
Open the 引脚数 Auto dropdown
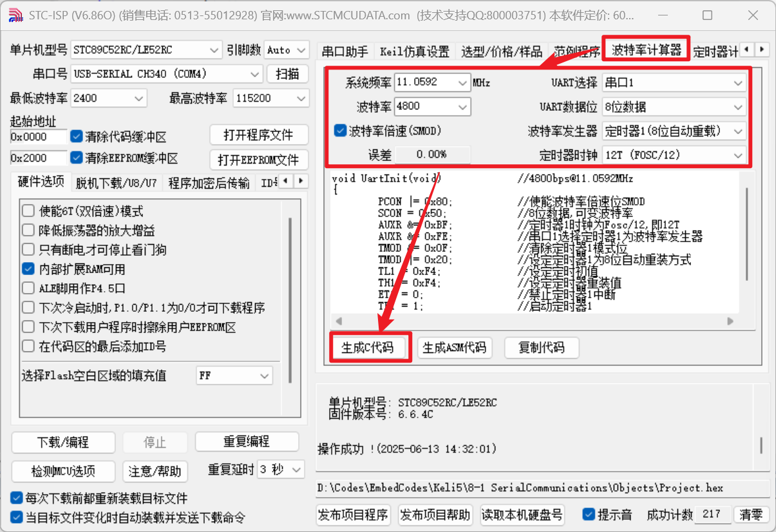click(x=286, y=50)
